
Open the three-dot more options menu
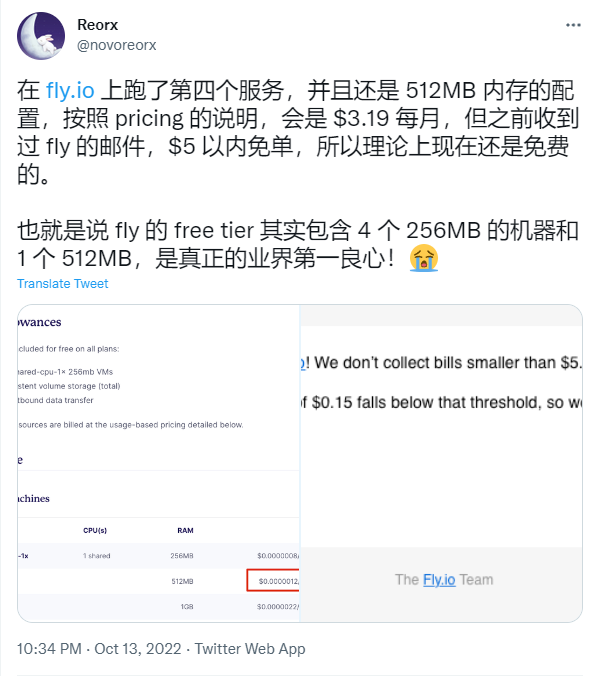pos(573,25)
